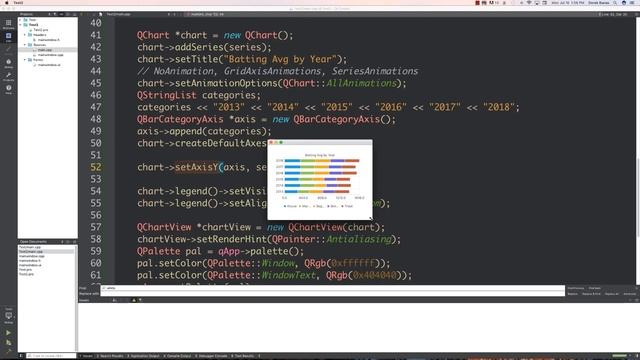Toggle the left sidebar visibility
The image size is (640, 360).
coord(21,356)
